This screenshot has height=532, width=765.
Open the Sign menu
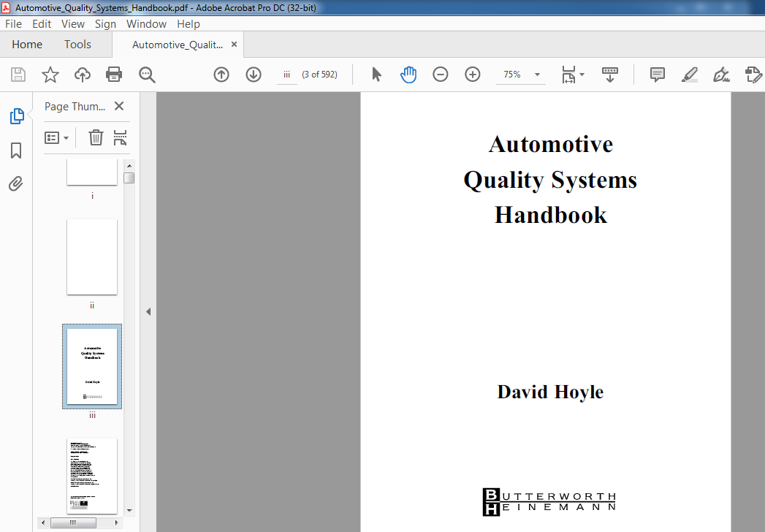pos(105,24)
